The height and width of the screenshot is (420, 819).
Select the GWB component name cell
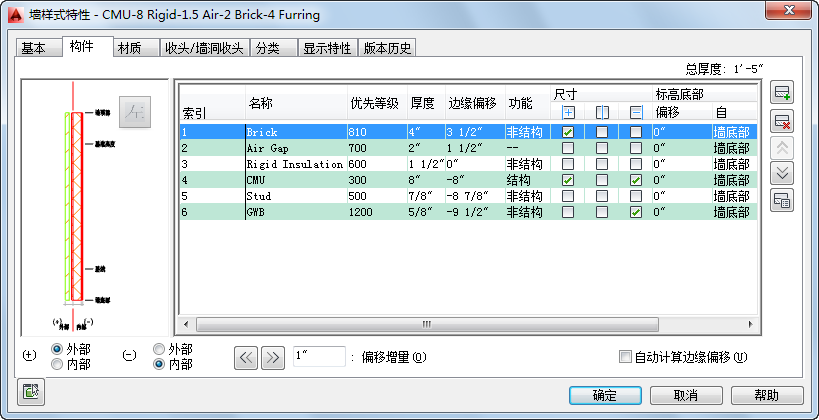tap(296, 213)
